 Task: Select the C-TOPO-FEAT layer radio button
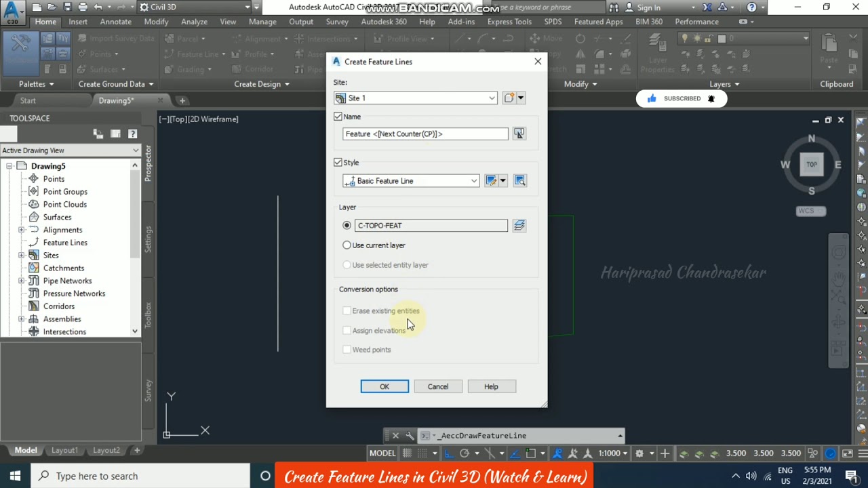pos(347,225)
